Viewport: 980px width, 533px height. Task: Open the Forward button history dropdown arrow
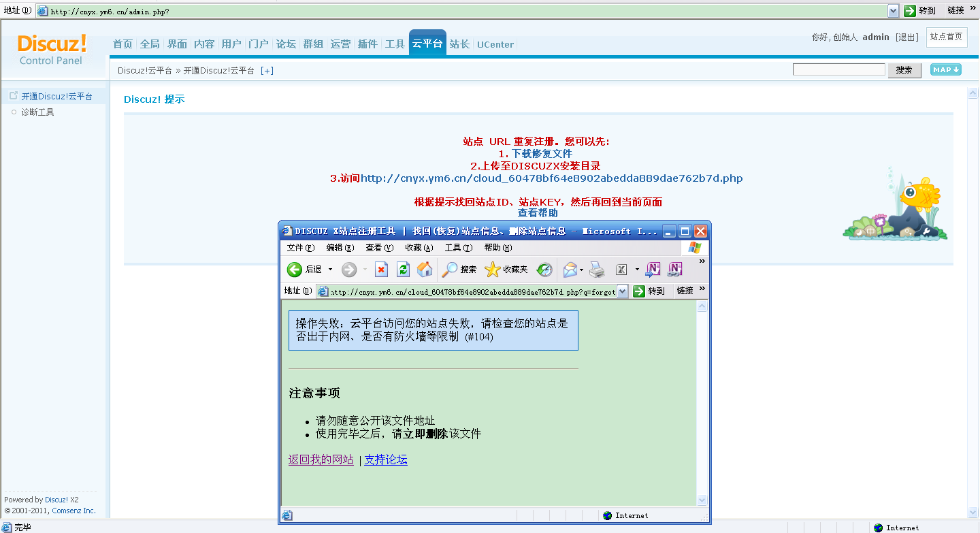365,270
